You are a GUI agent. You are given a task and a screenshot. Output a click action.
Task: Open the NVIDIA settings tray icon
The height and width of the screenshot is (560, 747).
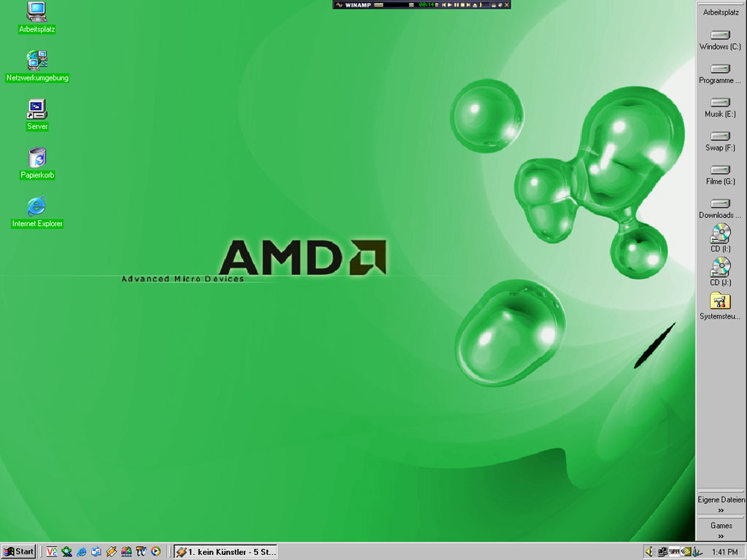(x=686, y=551)
